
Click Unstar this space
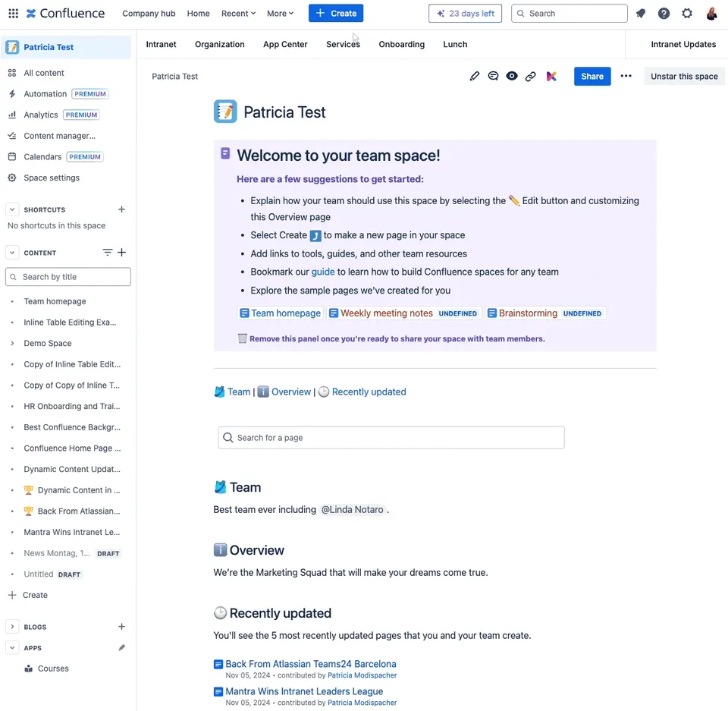[x=684, y=76]
